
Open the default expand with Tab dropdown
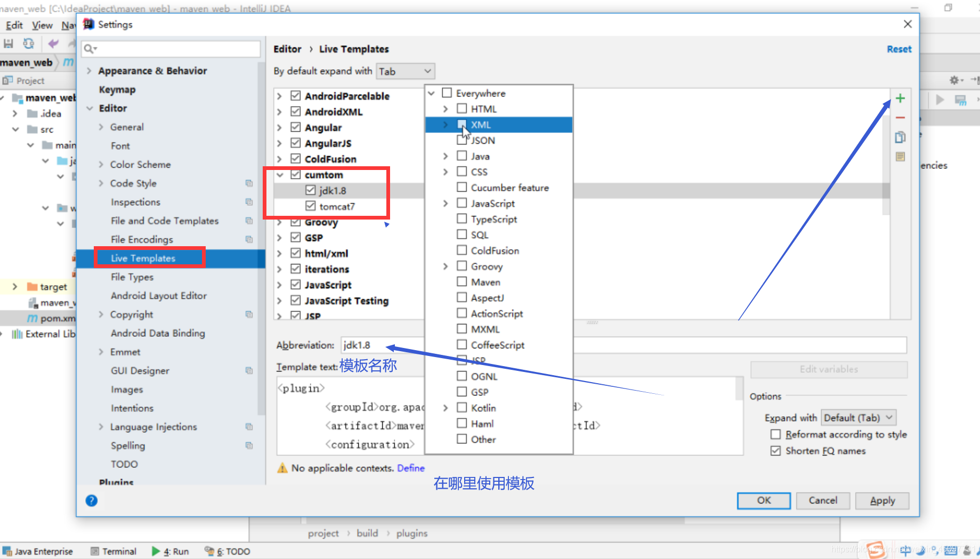click(406, 71)
